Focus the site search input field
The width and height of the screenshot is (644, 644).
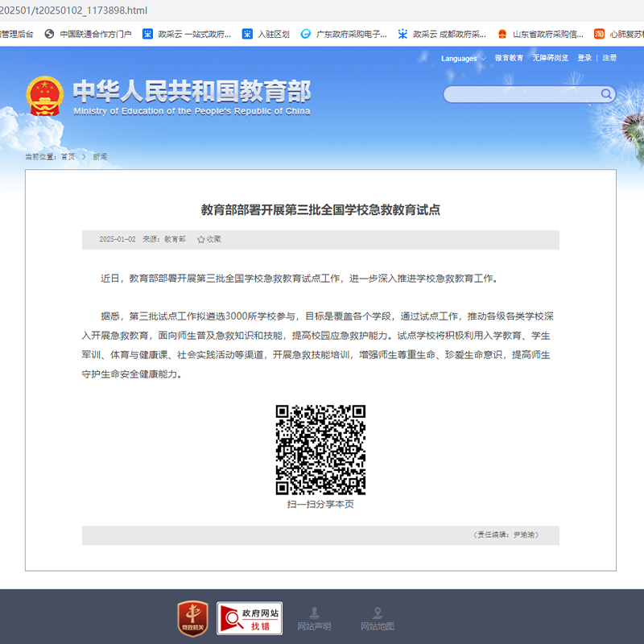point(522,94)
